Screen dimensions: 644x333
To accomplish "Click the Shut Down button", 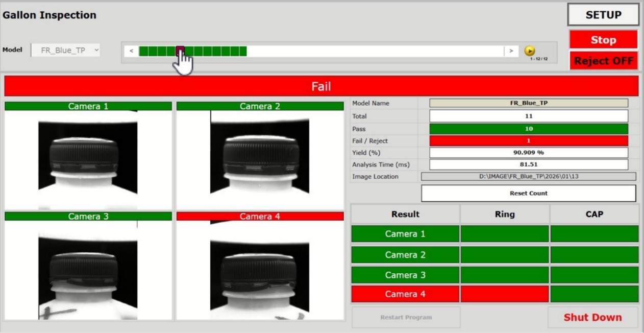I will pos(592,317).
